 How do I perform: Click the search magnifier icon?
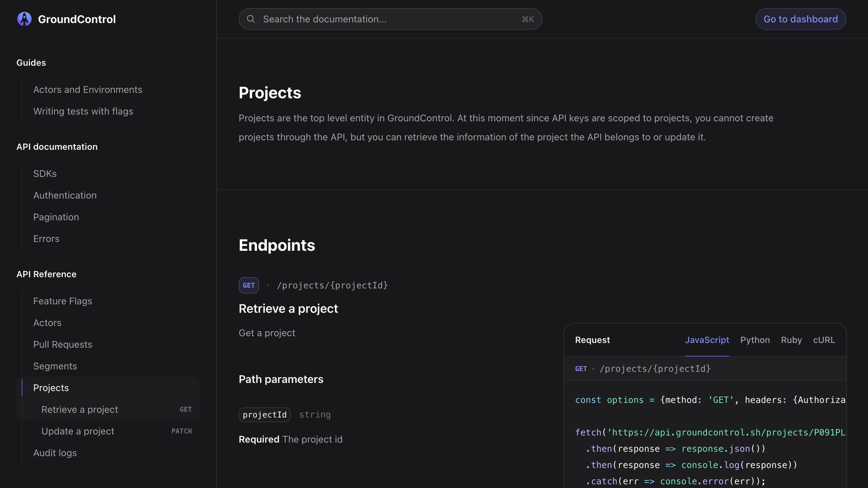(x=251, y=19)
